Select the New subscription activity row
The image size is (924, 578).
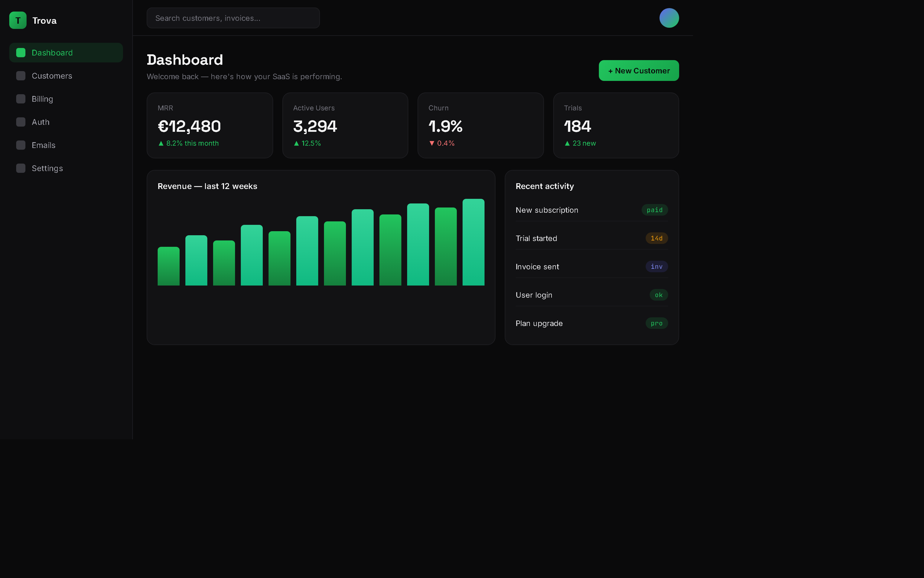coord(592,210)
